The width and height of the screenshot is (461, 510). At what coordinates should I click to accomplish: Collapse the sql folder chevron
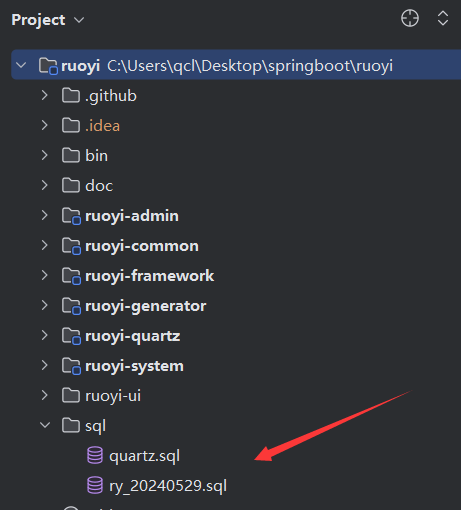[x=45, y=425]
